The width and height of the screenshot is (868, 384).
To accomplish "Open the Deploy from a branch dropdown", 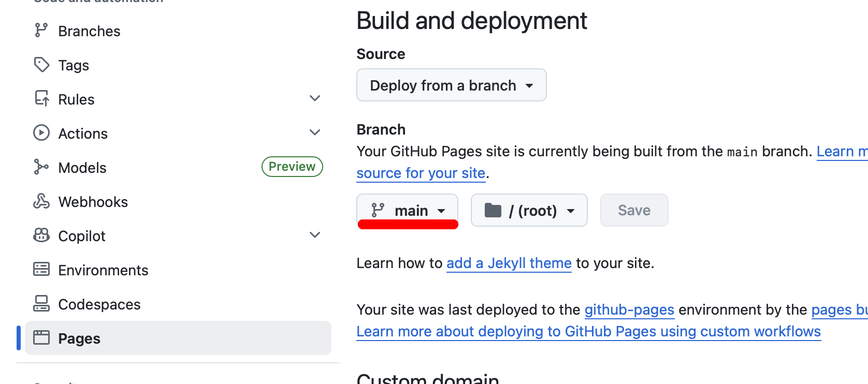I will click(451, 85).
